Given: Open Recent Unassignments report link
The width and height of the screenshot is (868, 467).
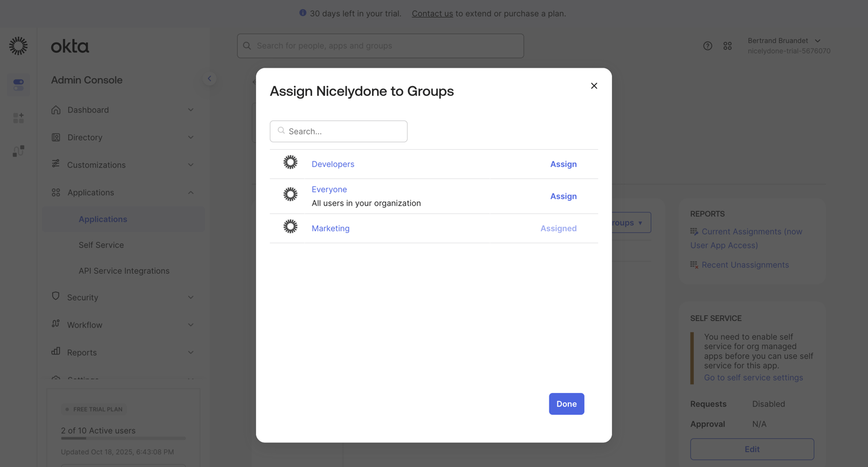Looking at the screenshot, I should 745,264.
